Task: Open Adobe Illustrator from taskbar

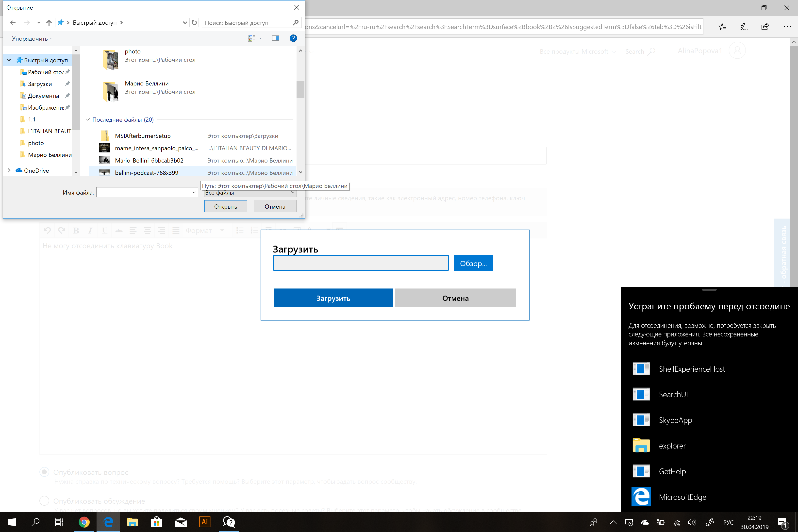Action: point(205,522)
